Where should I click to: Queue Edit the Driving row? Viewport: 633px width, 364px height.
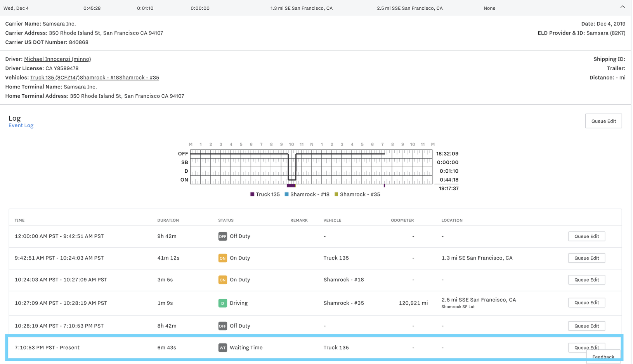(x=586, y=303)
